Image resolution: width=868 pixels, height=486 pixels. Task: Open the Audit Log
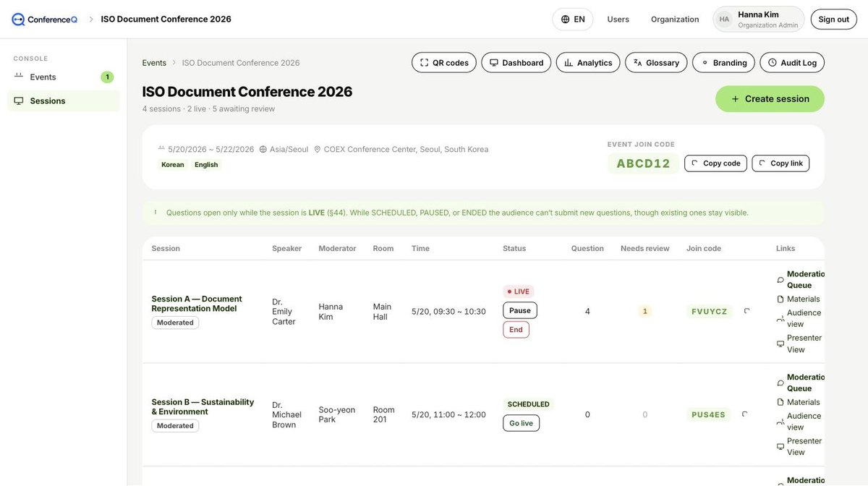point(792,63)
